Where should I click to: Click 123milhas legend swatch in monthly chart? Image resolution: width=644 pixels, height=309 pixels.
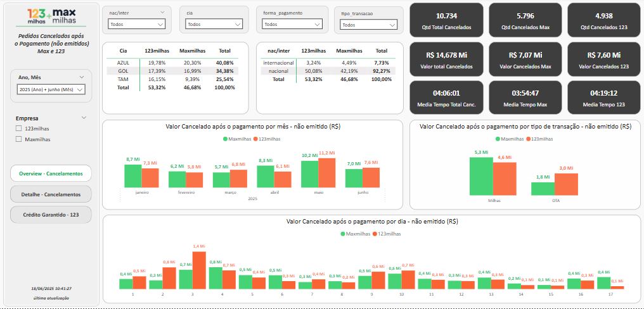(255, 139)
